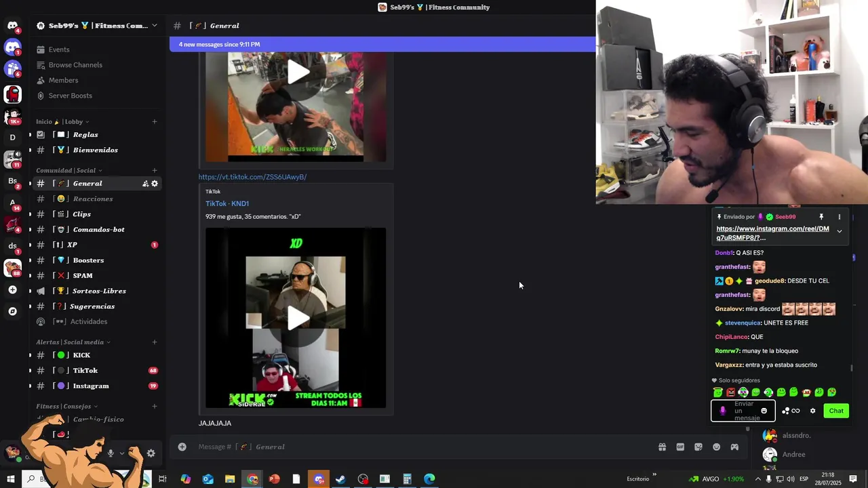Open Outlook from the taskbar
Image resolution: width=868 pixels, height=488 pixels.
coord(208,479)
